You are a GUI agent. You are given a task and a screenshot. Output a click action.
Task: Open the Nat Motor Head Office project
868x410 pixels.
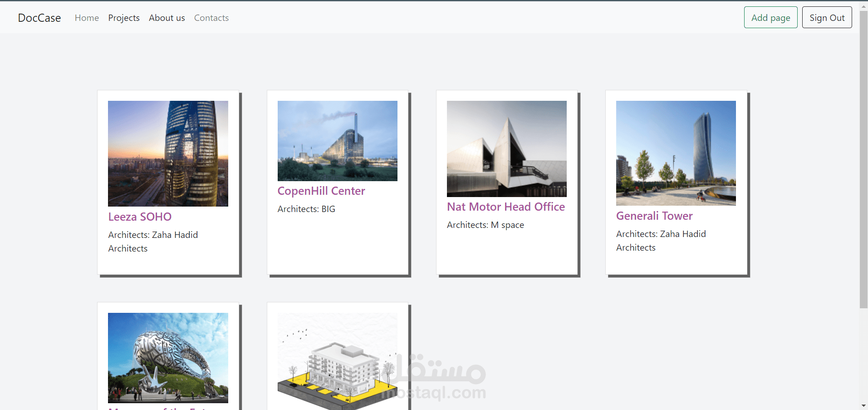[505, 207]
